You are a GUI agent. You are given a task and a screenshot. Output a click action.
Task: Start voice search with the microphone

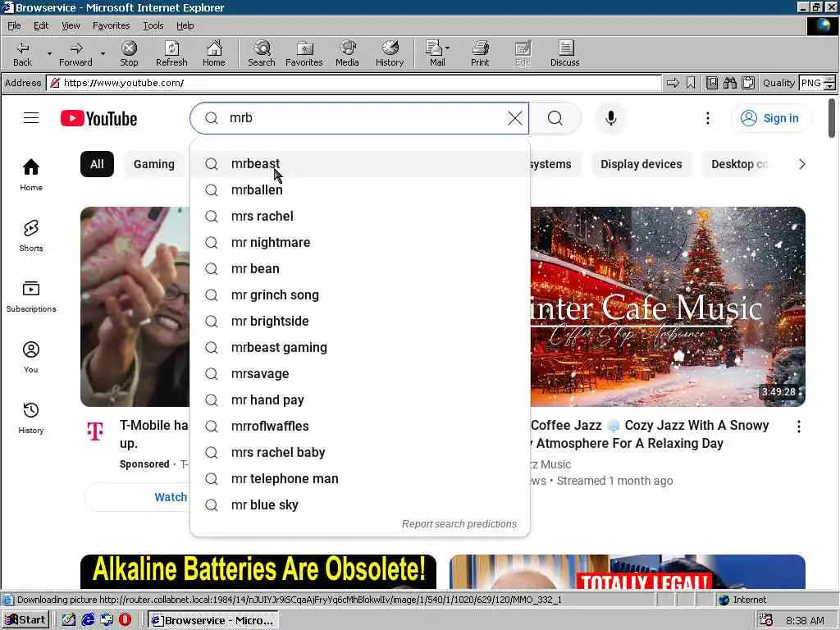[x=610, y=118]
